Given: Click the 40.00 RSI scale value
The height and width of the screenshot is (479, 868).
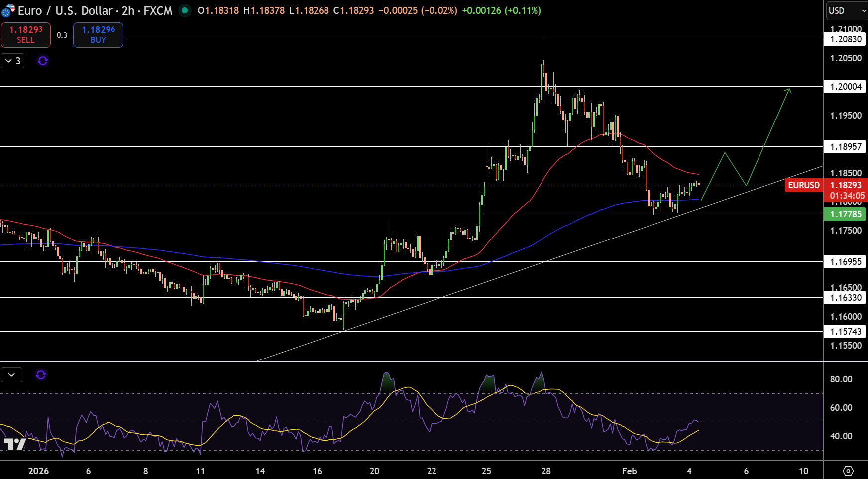Looking at the screenshot, I should coord(841,436).
